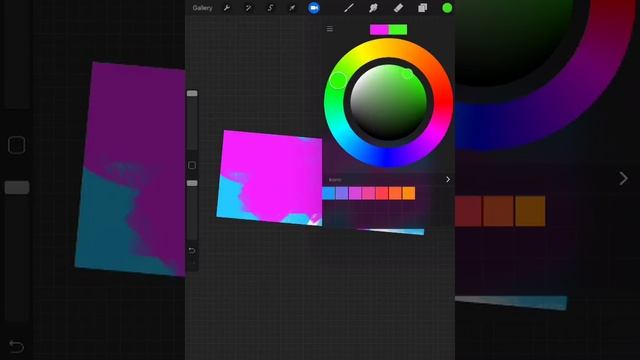Grab the color panel handle lines icon

click(x=330, y=29)
